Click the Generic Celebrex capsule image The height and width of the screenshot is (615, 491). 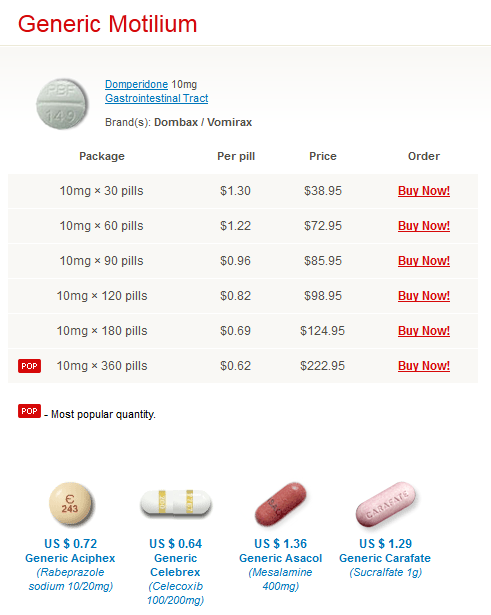pos(175,502)
